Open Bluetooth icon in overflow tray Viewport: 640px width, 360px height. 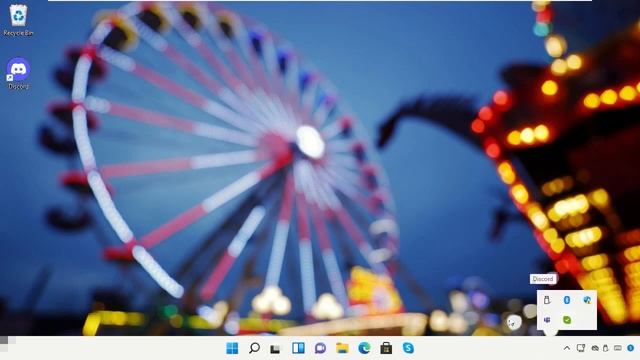567,300
